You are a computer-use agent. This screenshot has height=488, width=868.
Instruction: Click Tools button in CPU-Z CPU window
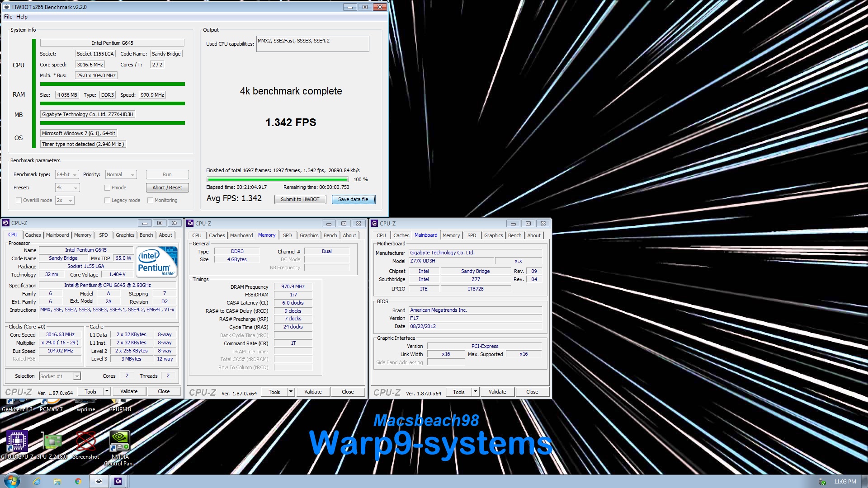[x=90, y=391]
